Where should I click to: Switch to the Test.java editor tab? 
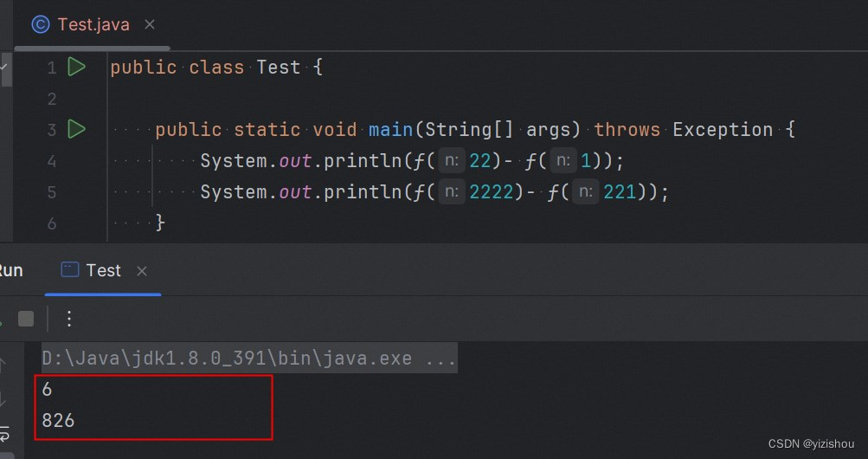93,24
